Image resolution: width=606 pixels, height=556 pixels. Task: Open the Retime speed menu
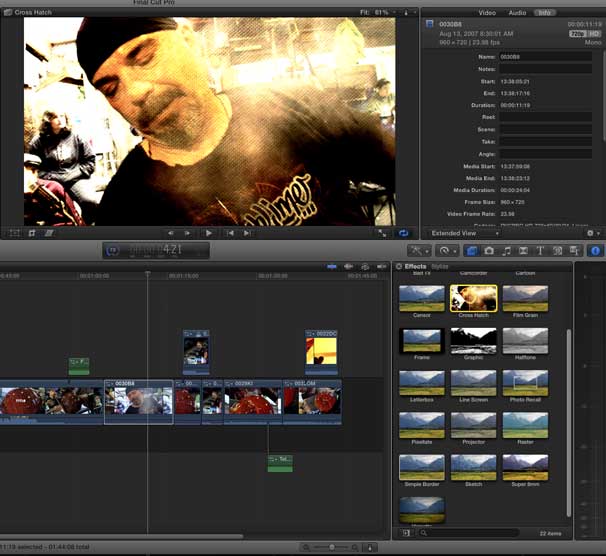pyautogui.click(x=446, y=250)
